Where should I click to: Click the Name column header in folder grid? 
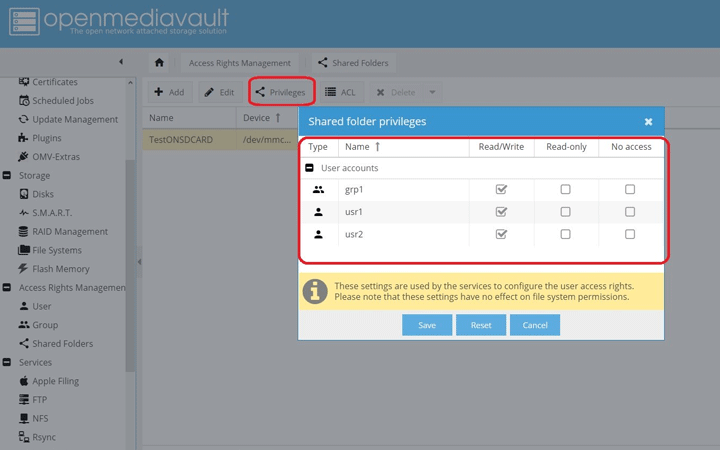[x=189, y=118]
